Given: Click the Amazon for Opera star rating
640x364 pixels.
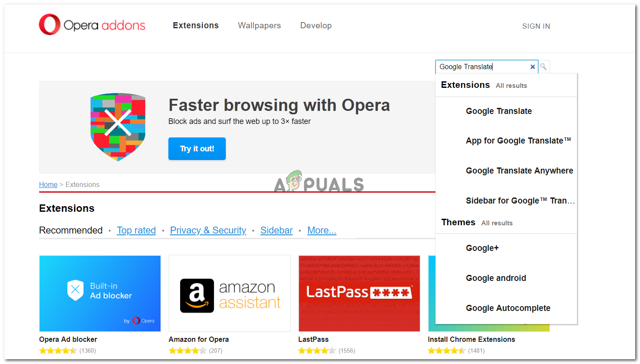Looking at the screenshot, I should [188, 351].
